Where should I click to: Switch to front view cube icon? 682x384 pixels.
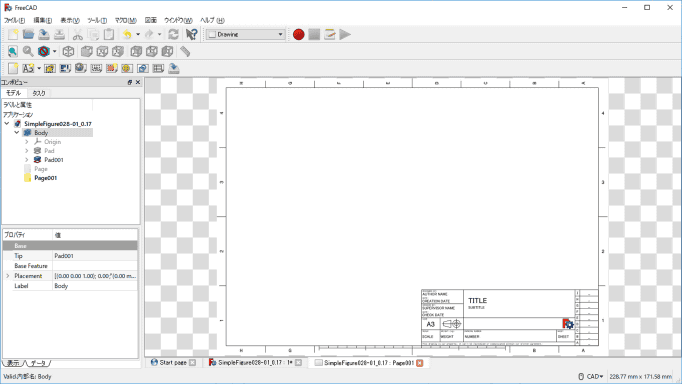87,51
